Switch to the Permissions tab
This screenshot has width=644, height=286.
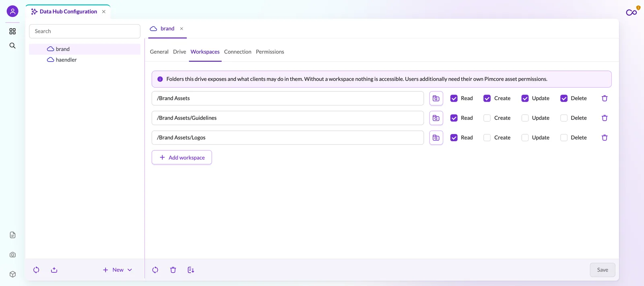tap(270, 52)
